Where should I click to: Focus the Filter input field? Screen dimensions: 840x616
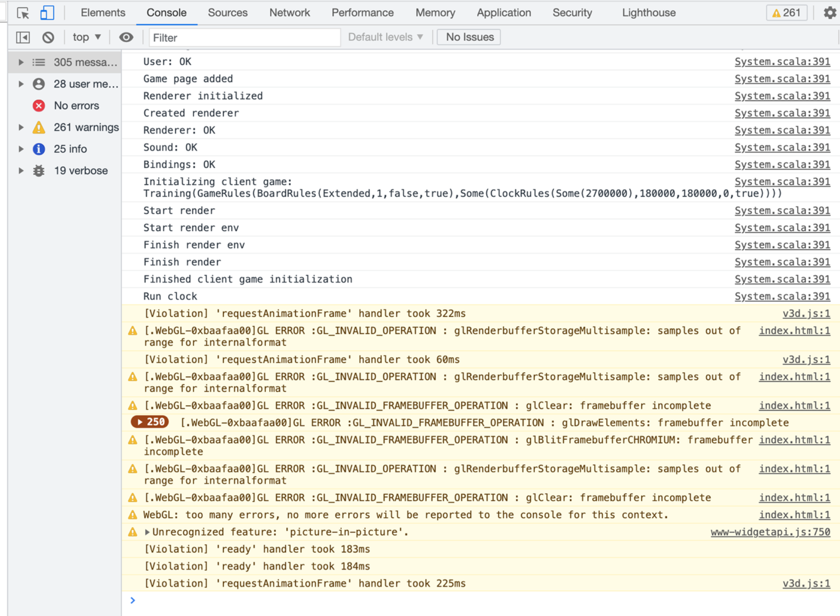[x=245, y=38]
